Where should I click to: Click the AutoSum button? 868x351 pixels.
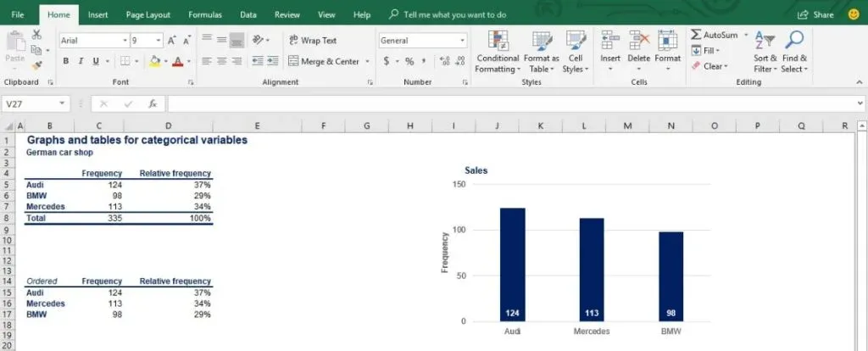(714, 35)
